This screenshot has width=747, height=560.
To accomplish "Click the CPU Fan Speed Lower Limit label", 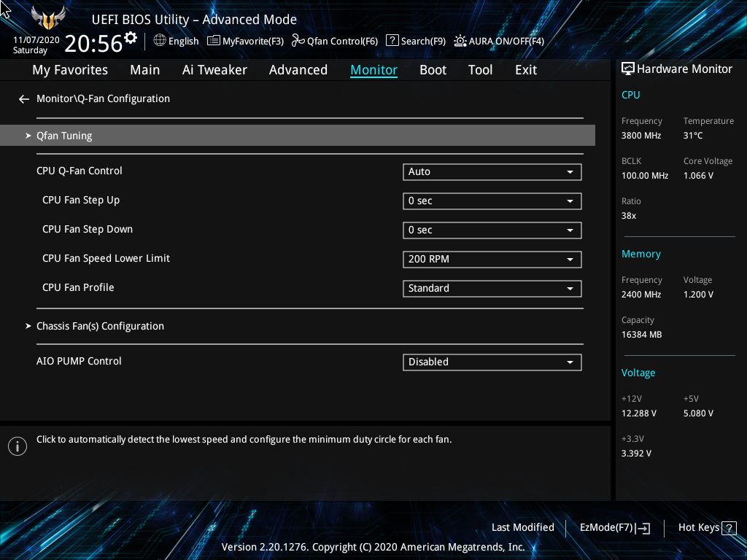I will click(106, 258).
